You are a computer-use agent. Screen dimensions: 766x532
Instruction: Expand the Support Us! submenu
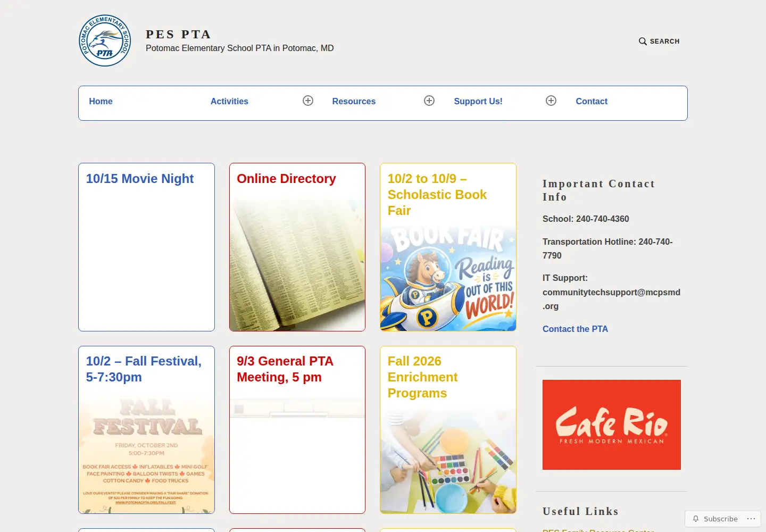(551, 101)
